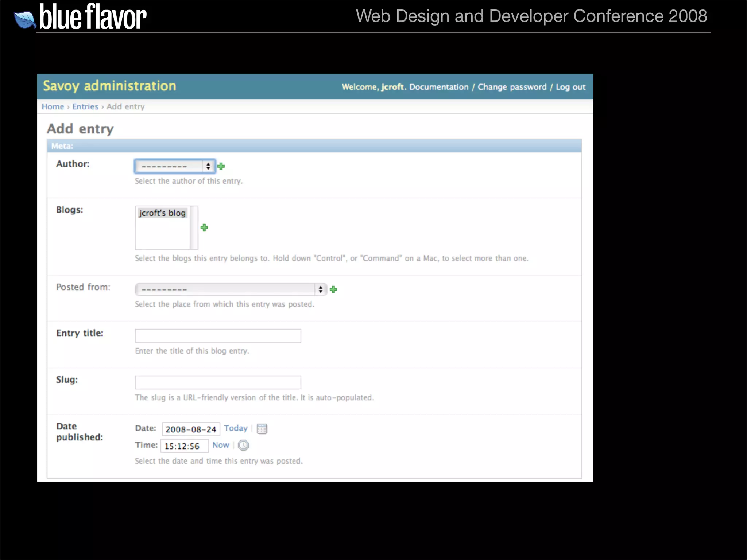Viewport: 747px width, 560px height.
Task: Add a new blog with green plus
Action: coord(204,227)
